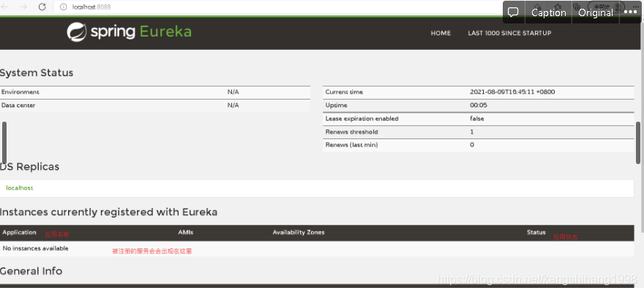This screenshot has height=293, width=644.
Task: Click the Current time label
Action: [x=344, y=92]
